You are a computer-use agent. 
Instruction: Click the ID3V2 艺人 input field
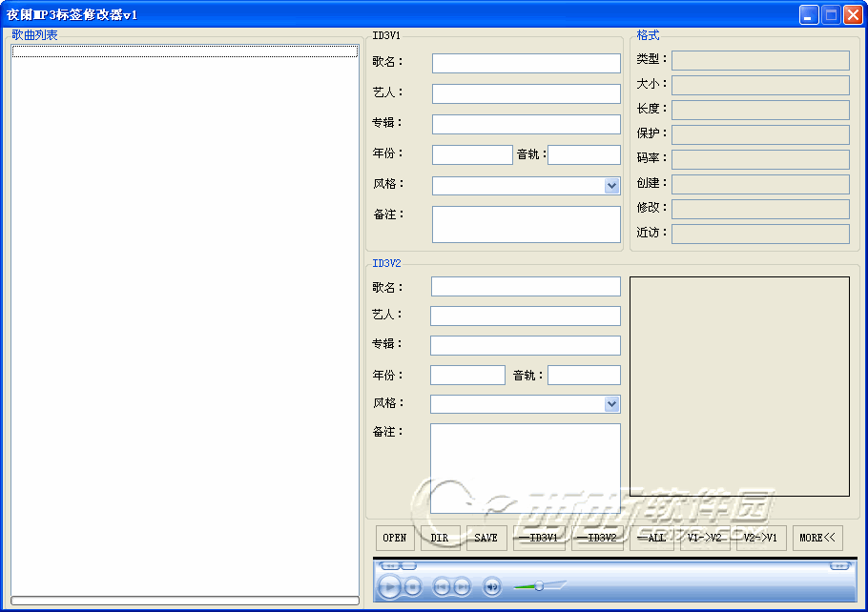click(x=526, y=316)
